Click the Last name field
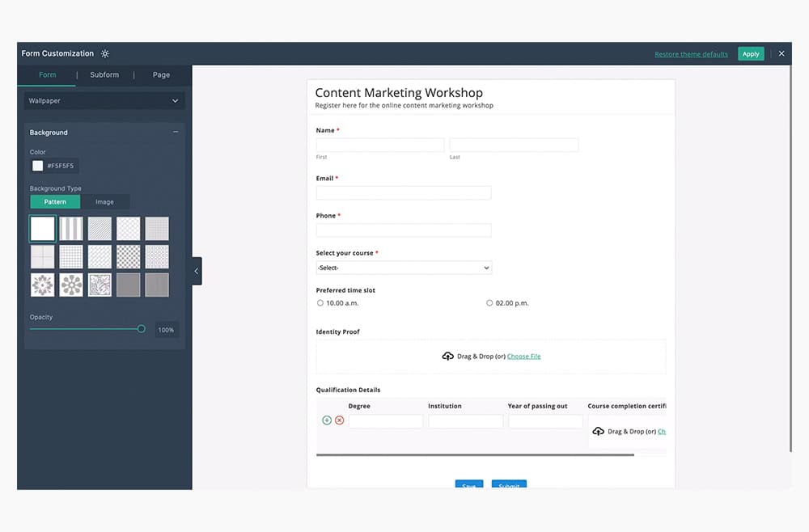This screenshot has width=809, height=532. [x=514, y=145]
